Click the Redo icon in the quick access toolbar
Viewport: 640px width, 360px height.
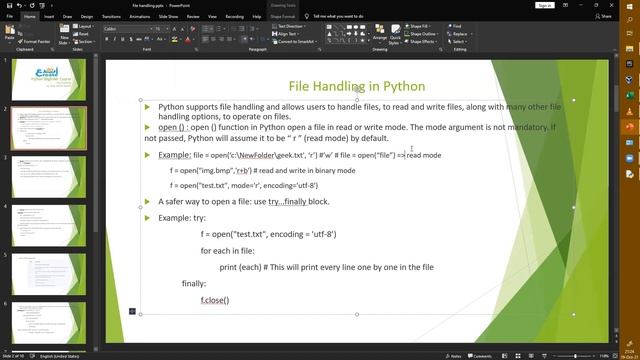32,6
